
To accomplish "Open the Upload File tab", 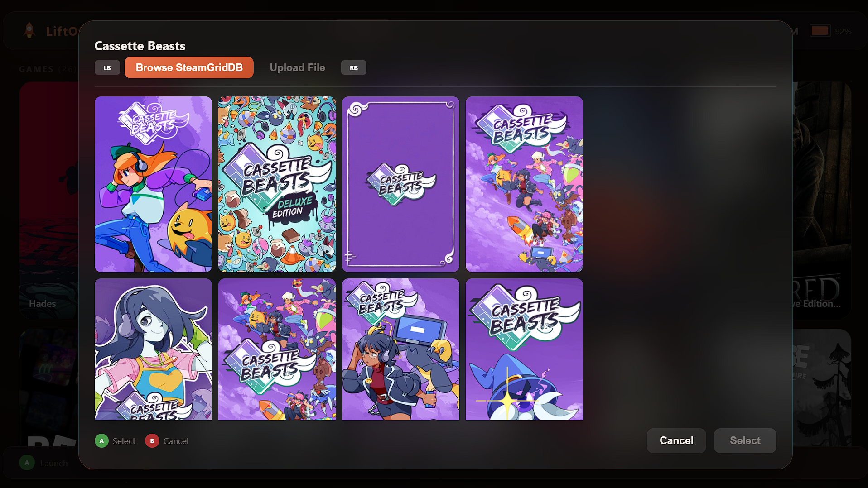I will pyautogui.click(x=297, y=67).
